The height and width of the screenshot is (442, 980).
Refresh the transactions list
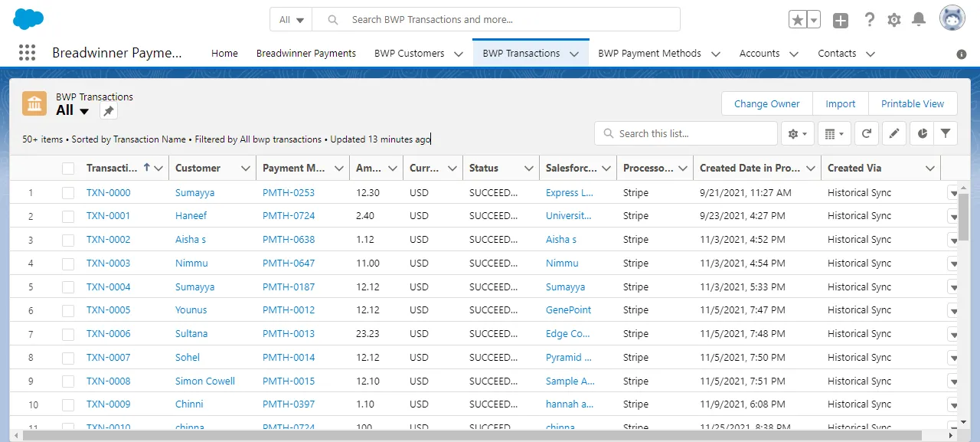click(x=866, y=133)
